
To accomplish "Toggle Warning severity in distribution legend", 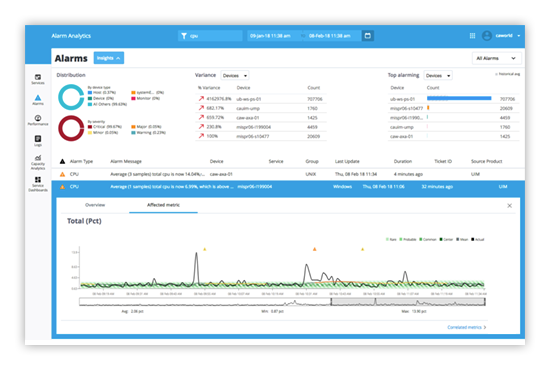I will [148, 133].
